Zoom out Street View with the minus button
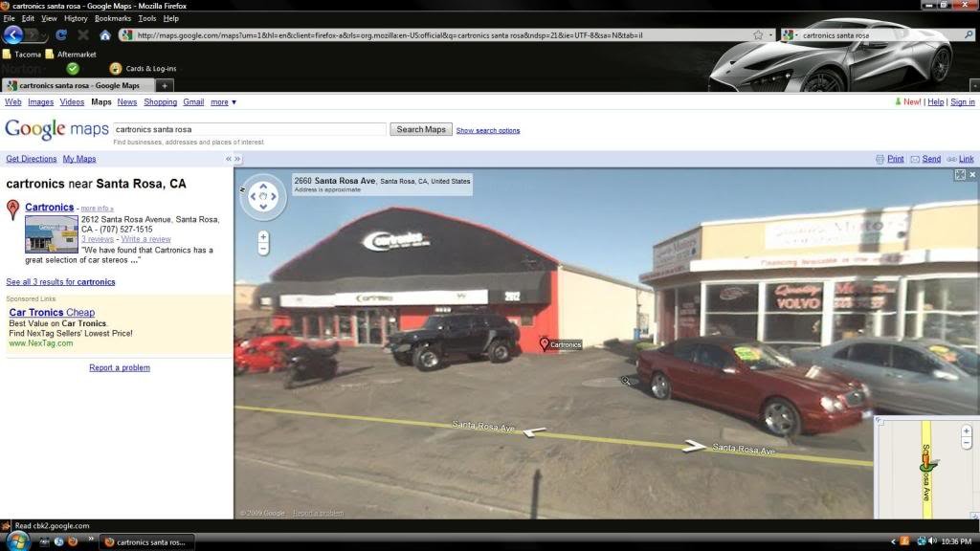The image size is (980, 551). pos(263,249)
